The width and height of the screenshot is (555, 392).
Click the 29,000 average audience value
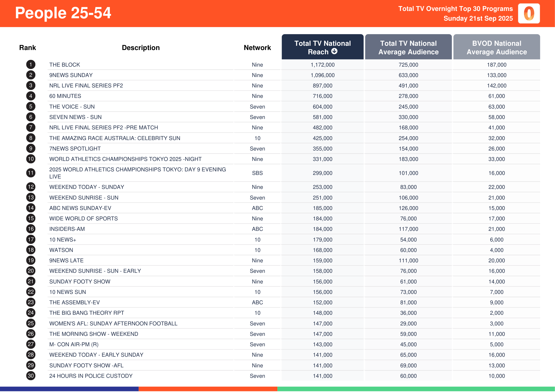coord(408,324)
